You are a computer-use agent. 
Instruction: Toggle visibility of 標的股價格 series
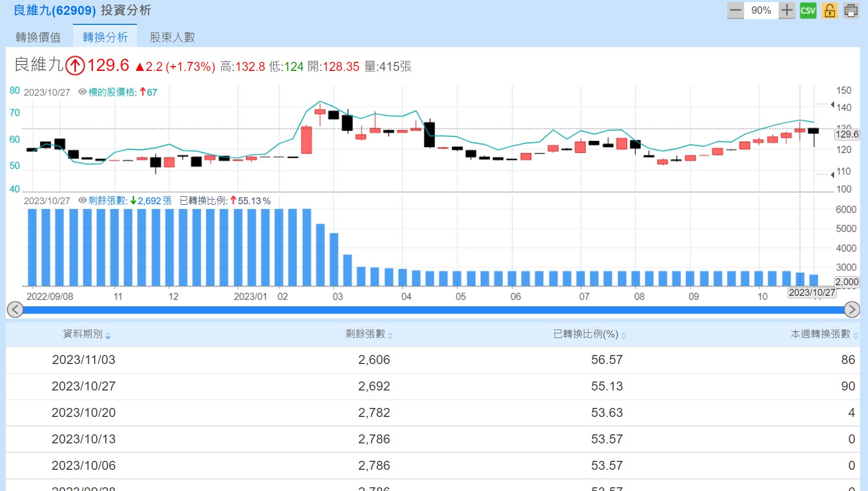click(x=83, y=92)
